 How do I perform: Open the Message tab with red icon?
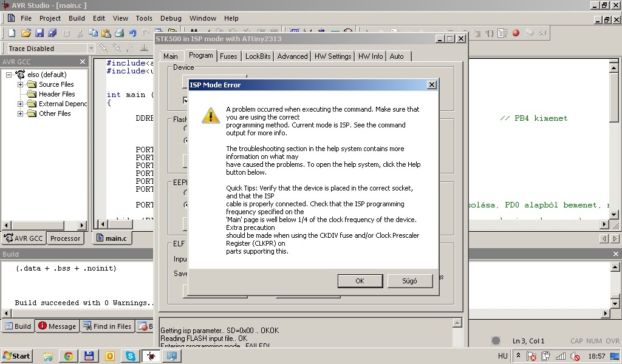57,326
